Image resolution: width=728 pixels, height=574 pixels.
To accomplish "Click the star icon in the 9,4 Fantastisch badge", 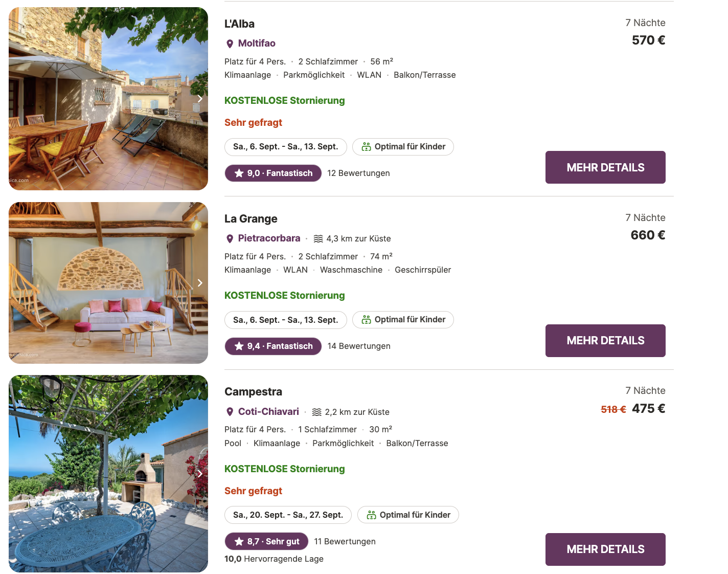I will (239, 346).
